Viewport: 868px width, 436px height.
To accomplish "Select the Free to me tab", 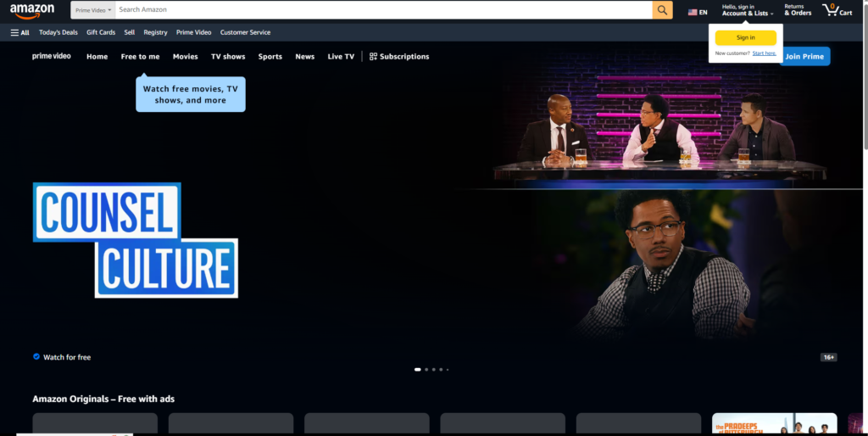I will tap(140, 57).
